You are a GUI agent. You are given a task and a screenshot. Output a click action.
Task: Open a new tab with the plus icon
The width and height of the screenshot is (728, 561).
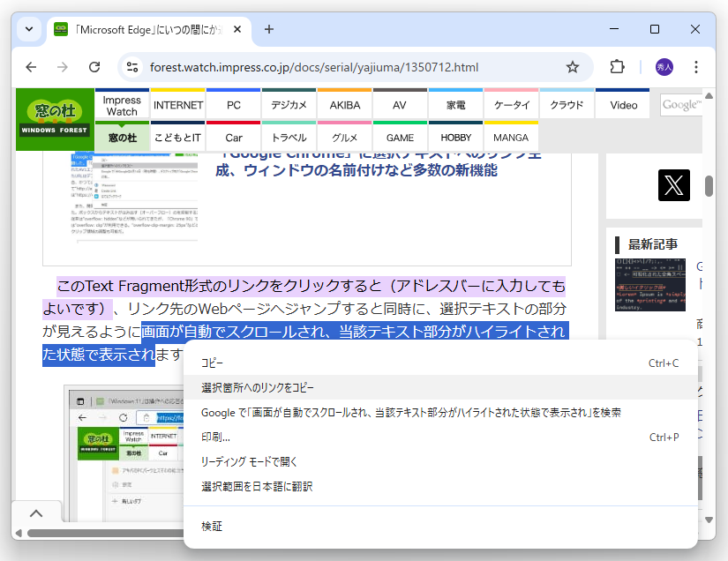(269, 28)
